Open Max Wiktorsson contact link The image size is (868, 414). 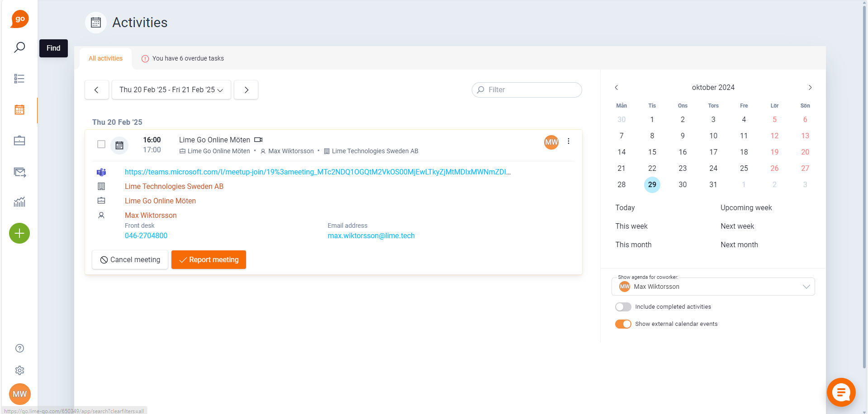151,215
